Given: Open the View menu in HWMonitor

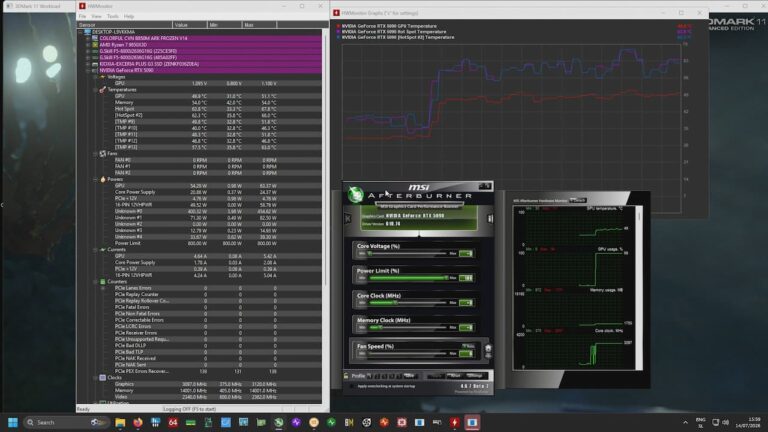Looking at the screenshot, I should click(x=96, y=16).
